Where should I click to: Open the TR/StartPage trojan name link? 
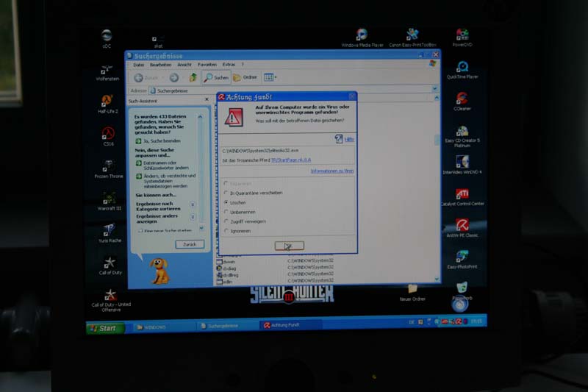[291, 160]
